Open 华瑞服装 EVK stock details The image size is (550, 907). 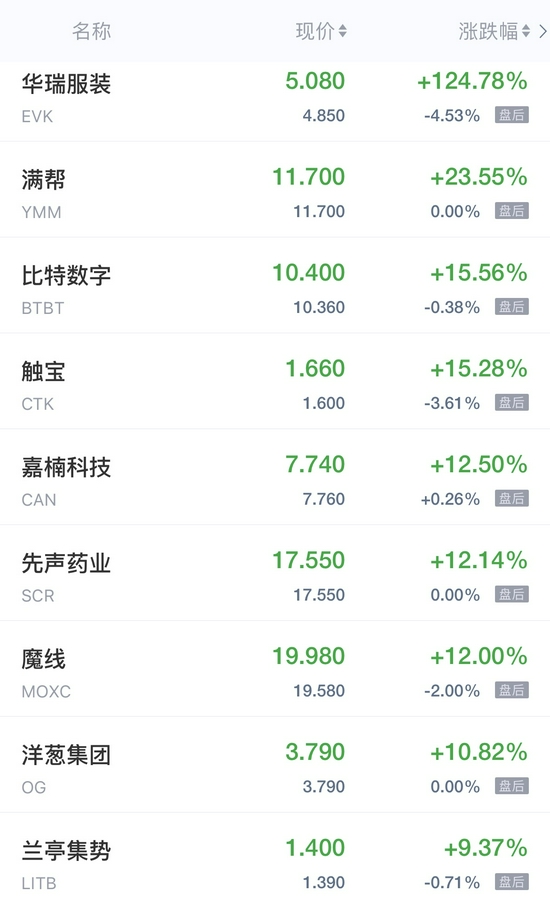[x=275, y=100]
